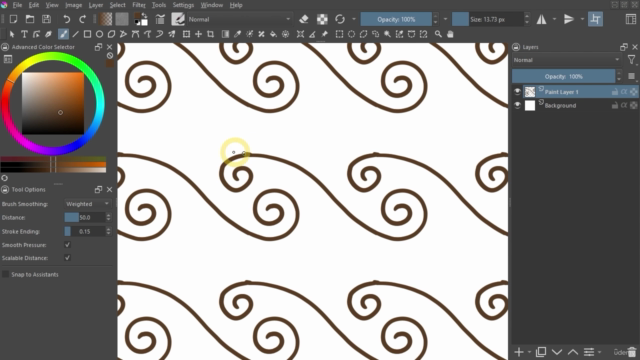This screenshot has width=640, height=360.
Task: Open the layer blending mode dropdown
Action: tap(566, 60)
